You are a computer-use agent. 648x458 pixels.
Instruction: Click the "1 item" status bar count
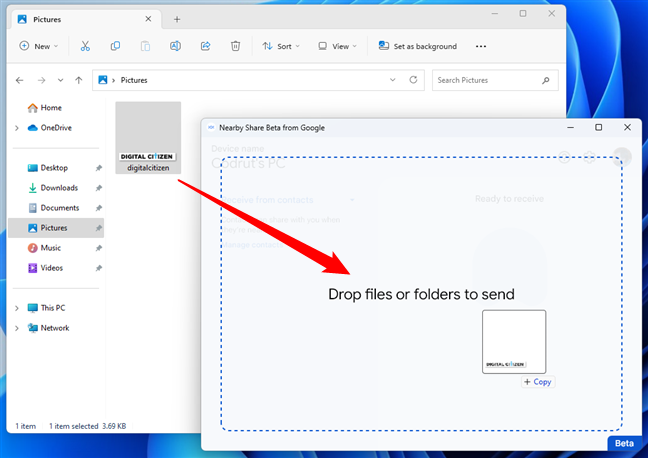pyautogui.click(x=26, y=426)
